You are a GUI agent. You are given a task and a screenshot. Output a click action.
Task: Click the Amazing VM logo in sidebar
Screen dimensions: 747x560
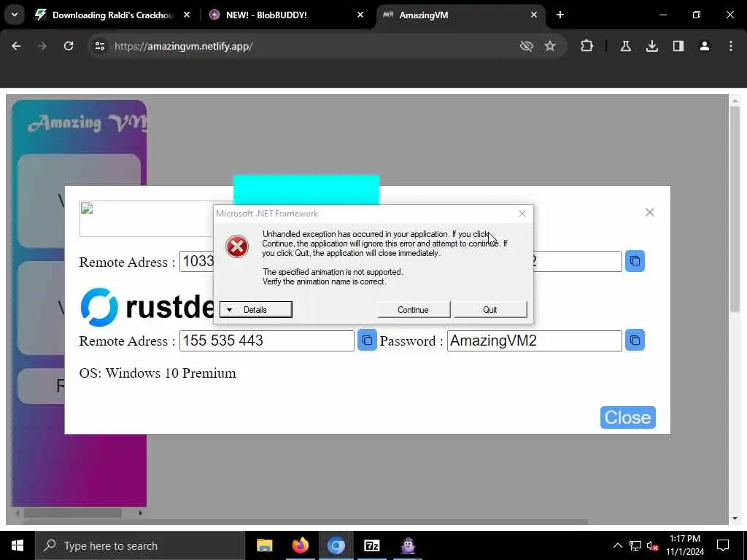click(x=88, y=122)
